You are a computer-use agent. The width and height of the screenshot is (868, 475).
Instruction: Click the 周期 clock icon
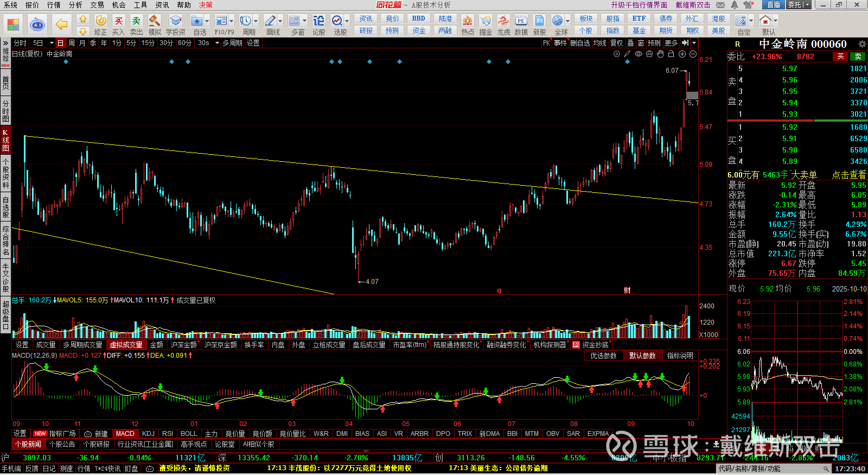pyautogui.click(x=246, y=21)
